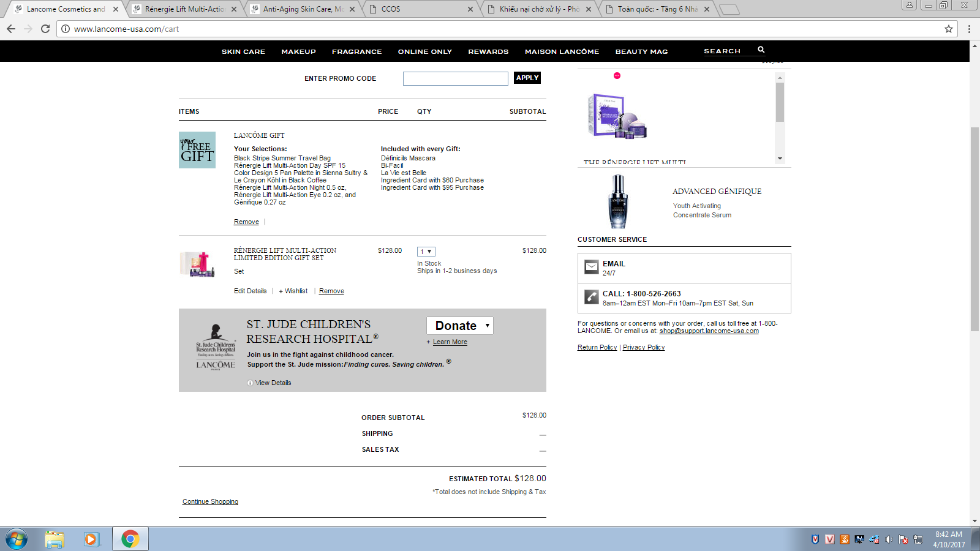The width and height of the screenshot is (980, 551).
Task: Open the new tab button
Action: 729,9
